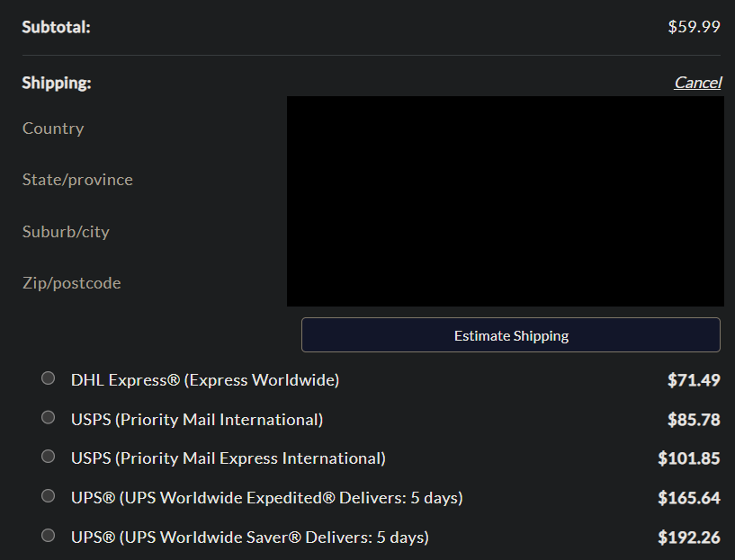Screen dimensions: 735x560
Task: Click the Zip/postcode label
Action: click(71, 283)
